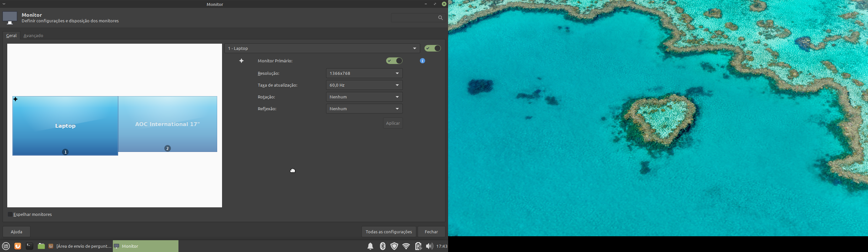Open the notifications bell in the tray
This screenshot has height=252, width=868.
click(370, 246)
